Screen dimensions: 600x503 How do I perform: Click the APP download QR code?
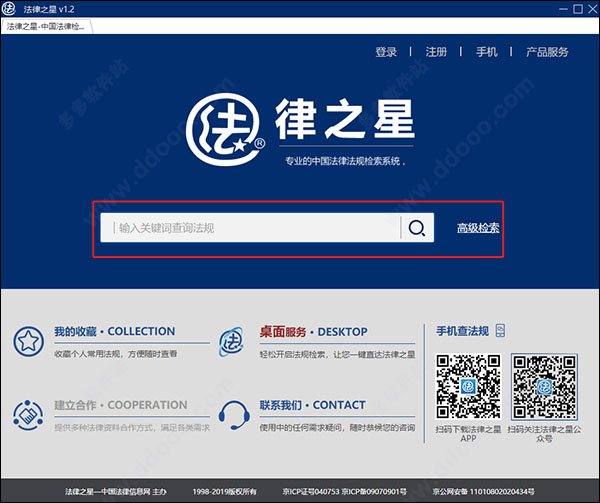tap(468, 386)
